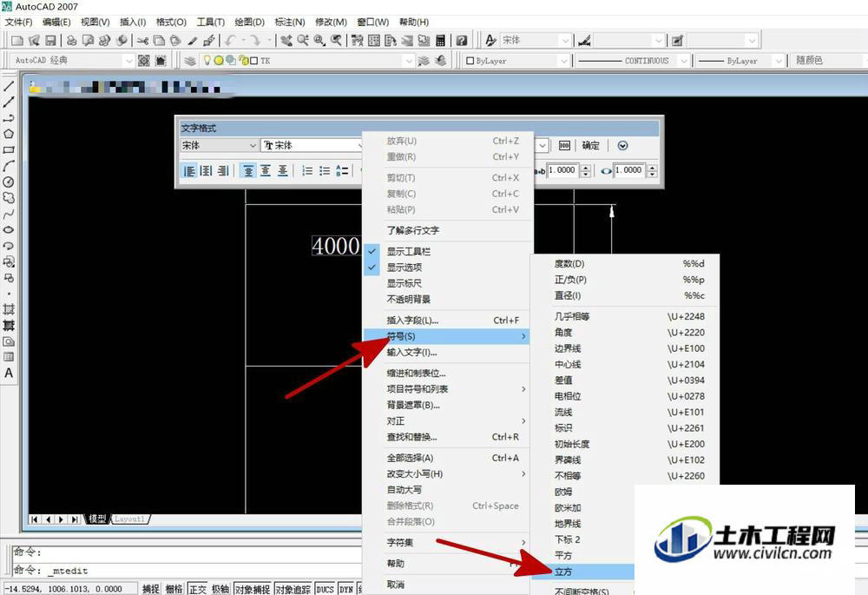Image resolution: width=868 pixels, height=595 pixels.
Task: Click the 命令 command line input
Action: coord(188,570)
